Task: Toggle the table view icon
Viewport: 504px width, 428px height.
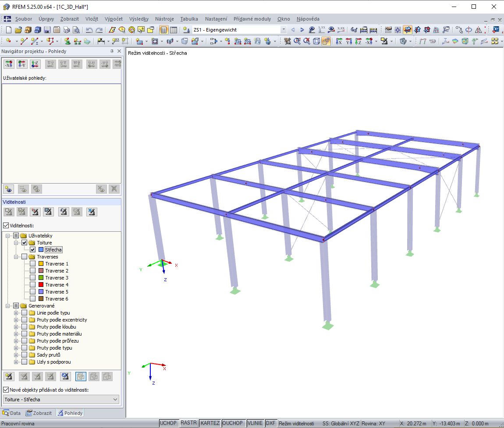Action: coord(174,30)
